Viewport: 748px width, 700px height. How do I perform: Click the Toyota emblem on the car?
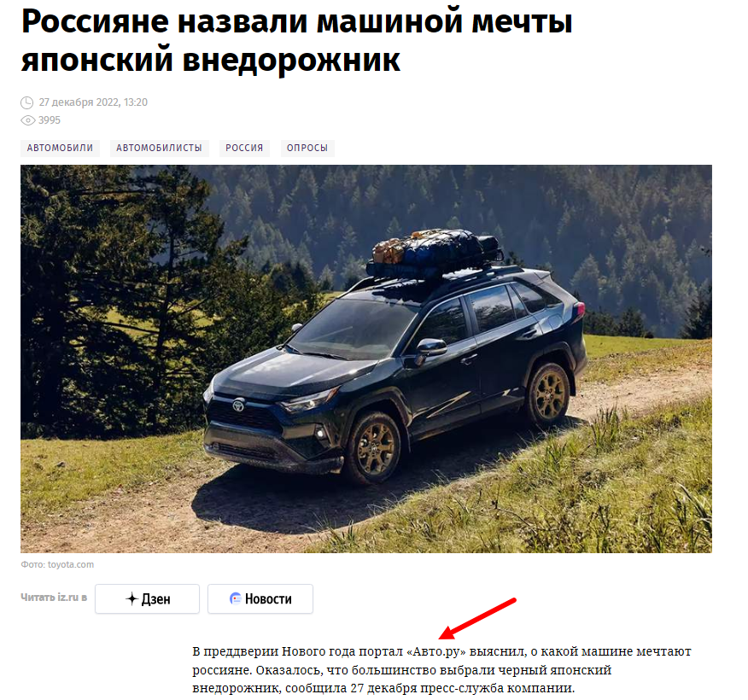[238, 405]
